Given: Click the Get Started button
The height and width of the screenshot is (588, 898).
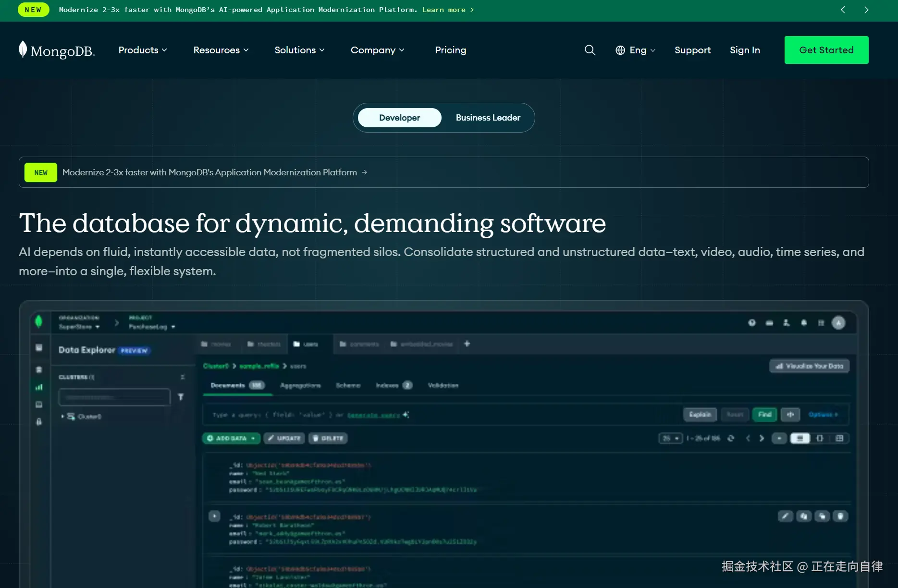Looking at the screenshot, I should pyautogui.click(x=826, y=50).
